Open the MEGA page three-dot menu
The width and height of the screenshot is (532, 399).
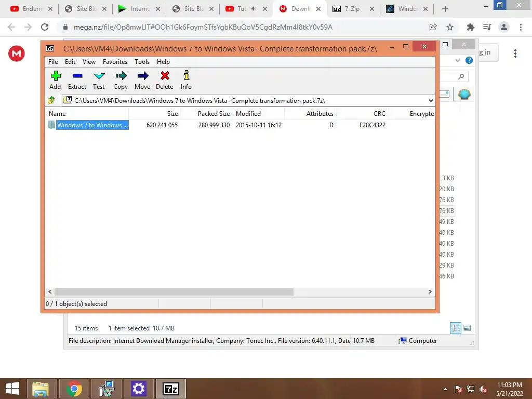(515, 54)
